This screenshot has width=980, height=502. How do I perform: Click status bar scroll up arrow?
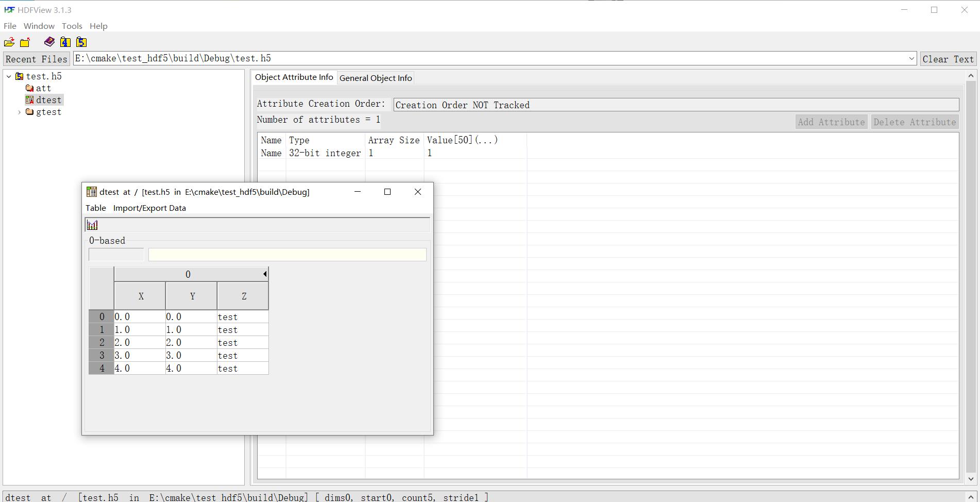coord(971,497)
